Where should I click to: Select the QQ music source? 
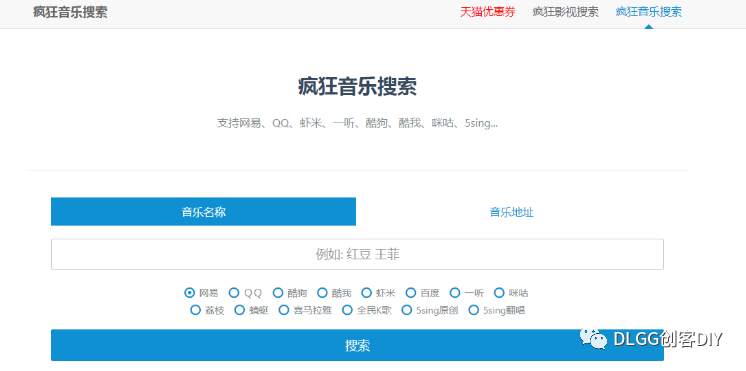[234, 293]
